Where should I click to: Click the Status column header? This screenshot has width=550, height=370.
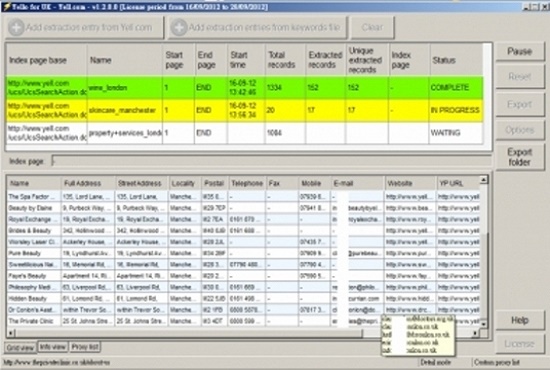456,60
